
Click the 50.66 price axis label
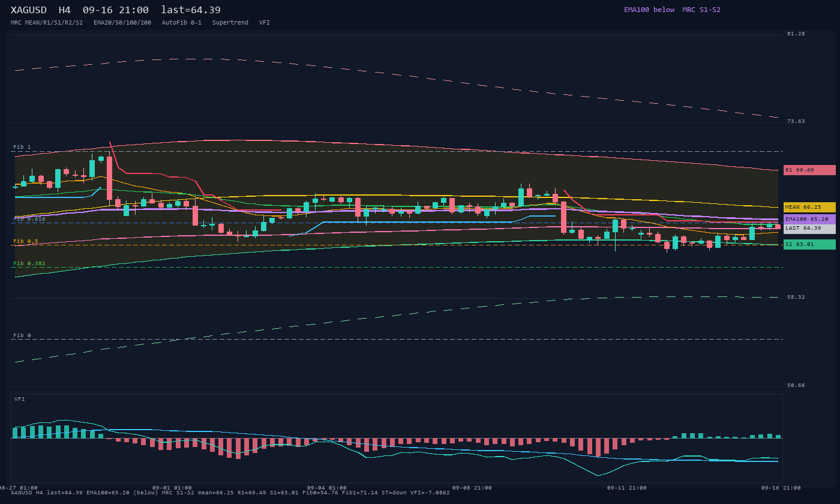point(796,385)
